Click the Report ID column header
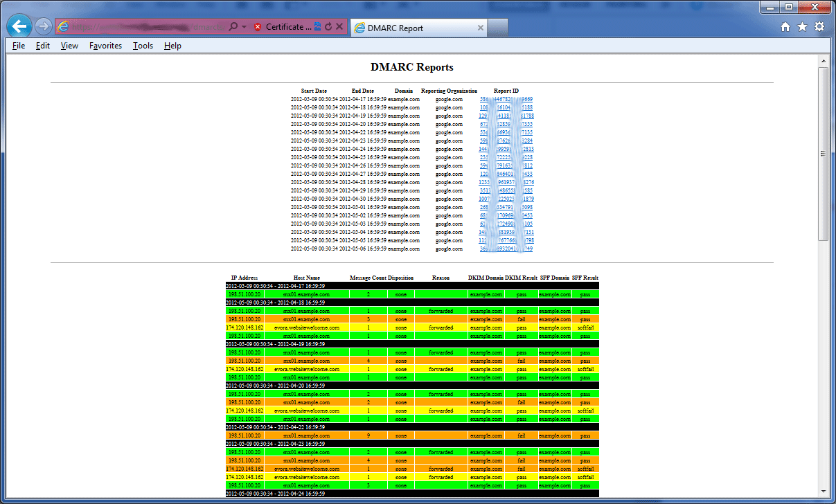The image size is (836, 504). pos(506,91)
